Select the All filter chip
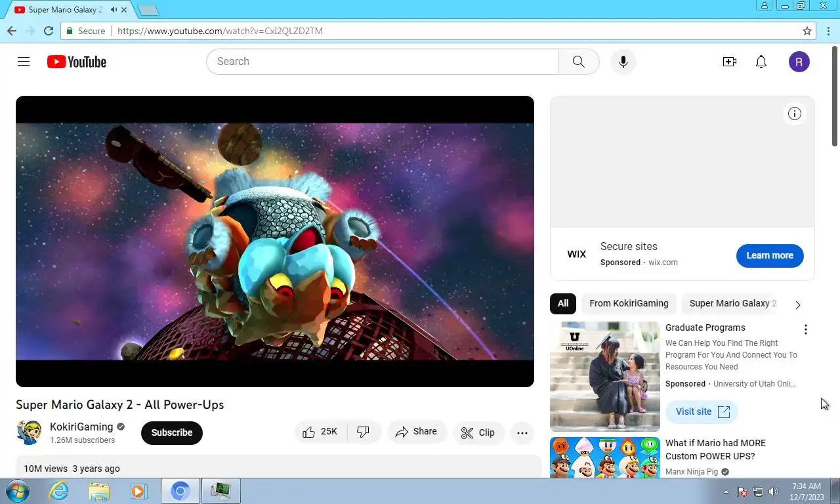Image resolution: width=840 pixels, height=504 pixels. coord(563,303)
